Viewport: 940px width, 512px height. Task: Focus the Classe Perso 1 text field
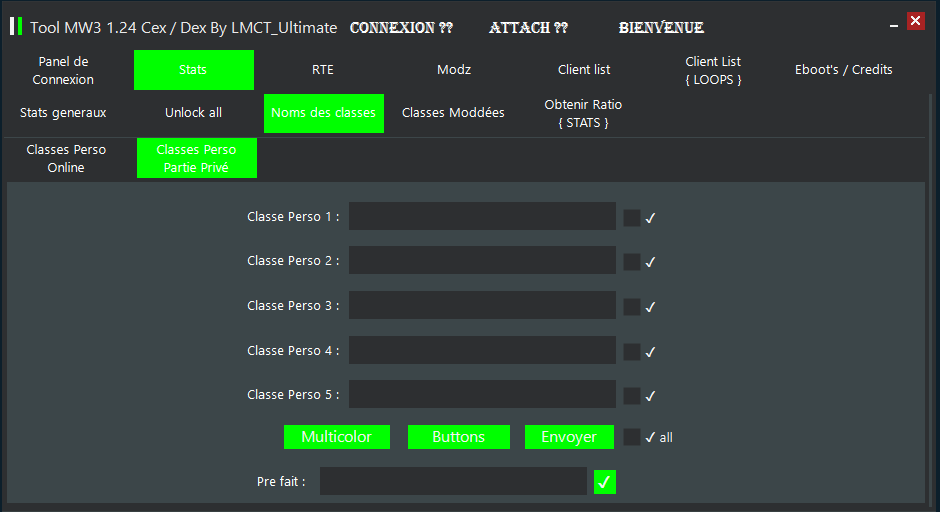[x=482, y=216]
